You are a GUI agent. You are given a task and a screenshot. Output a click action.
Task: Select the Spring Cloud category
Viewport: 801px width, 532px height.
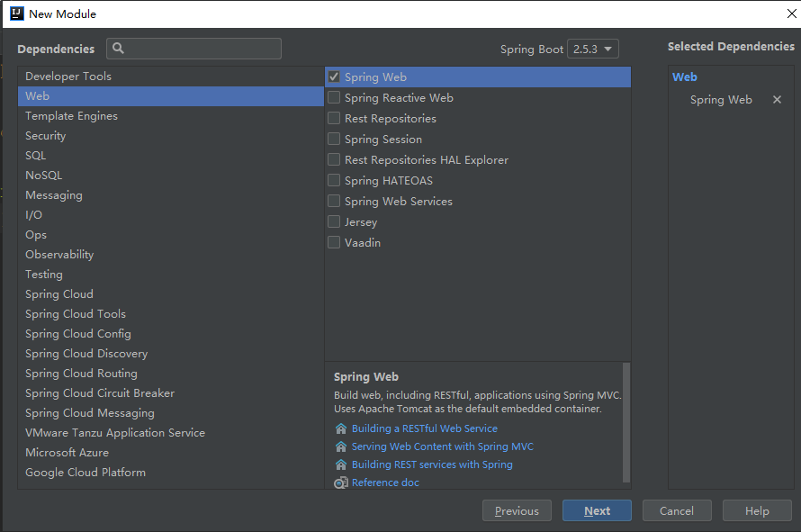point(171,293)
